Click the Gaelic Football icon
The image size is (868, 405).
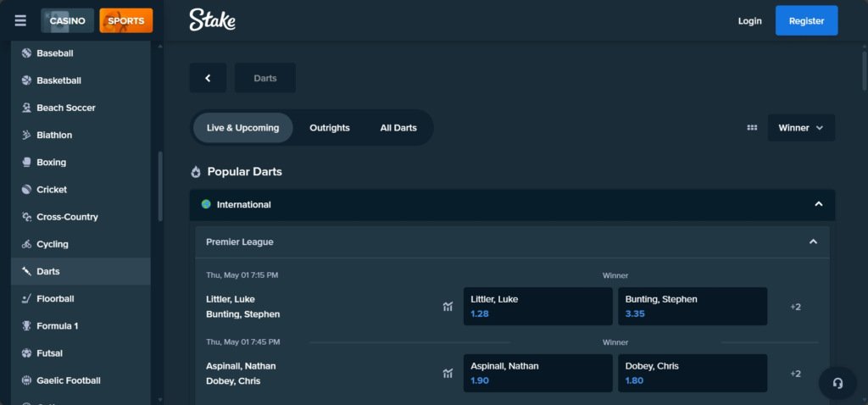26,380
